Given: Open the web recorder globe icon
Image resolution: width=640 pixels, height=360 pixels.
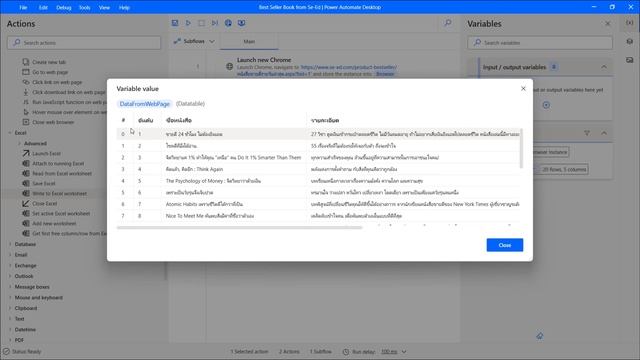Looking at the screenshot, I should tap(228, 23).
